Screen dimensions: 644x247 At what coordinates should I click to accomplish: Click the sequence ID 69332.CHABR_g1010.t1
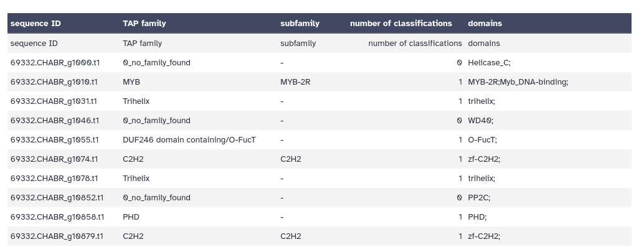pos(54,82)
